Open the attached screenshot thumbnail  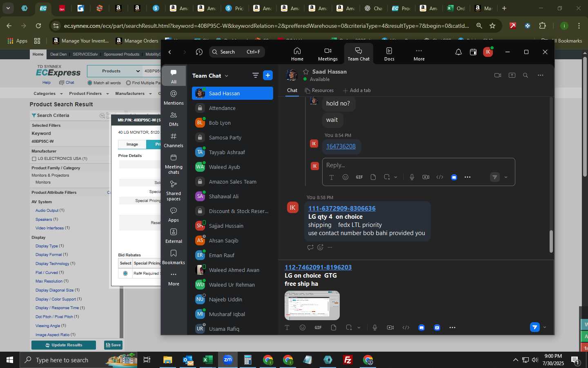click(x=312, y=305)
